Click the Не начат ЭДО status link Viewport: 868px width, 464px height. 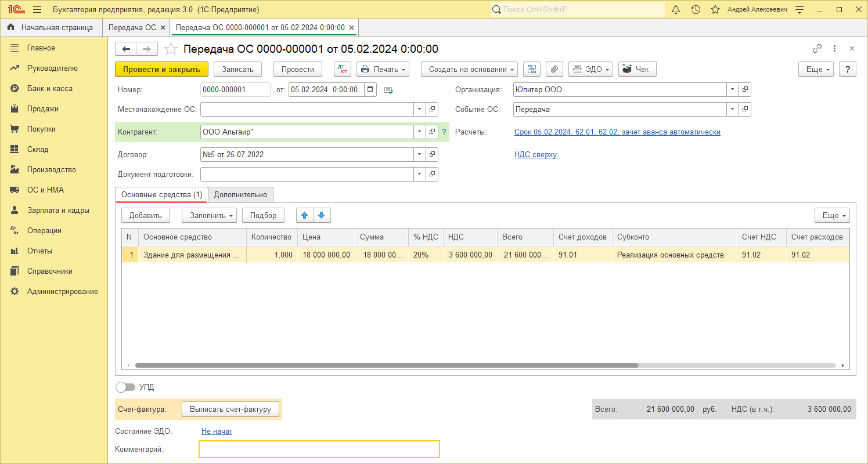click(x=217, y=431)
